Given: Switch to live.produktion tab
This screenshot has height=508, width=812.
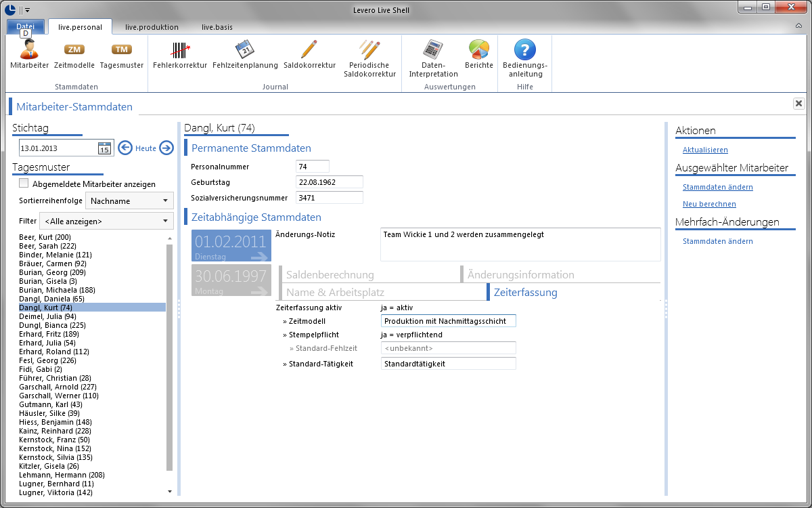Looking at the screenshot, I should tap(152, 27).
